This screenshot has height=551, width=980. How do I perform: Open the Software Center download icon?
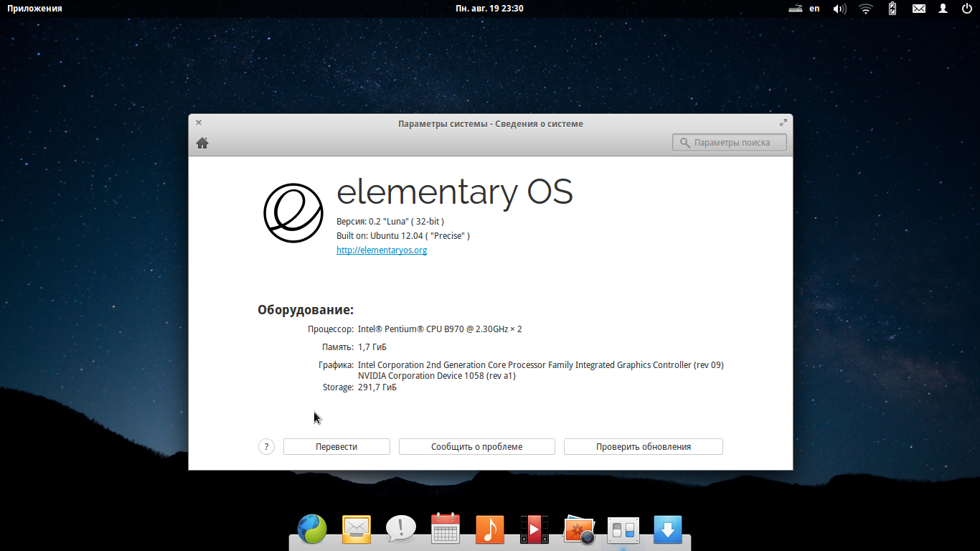(x=668, y=529)
